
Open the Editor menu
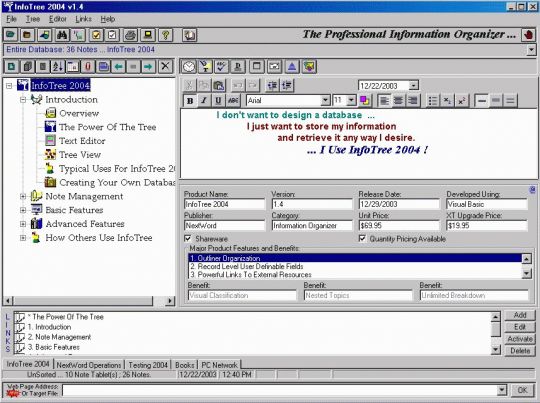point(58,19)
